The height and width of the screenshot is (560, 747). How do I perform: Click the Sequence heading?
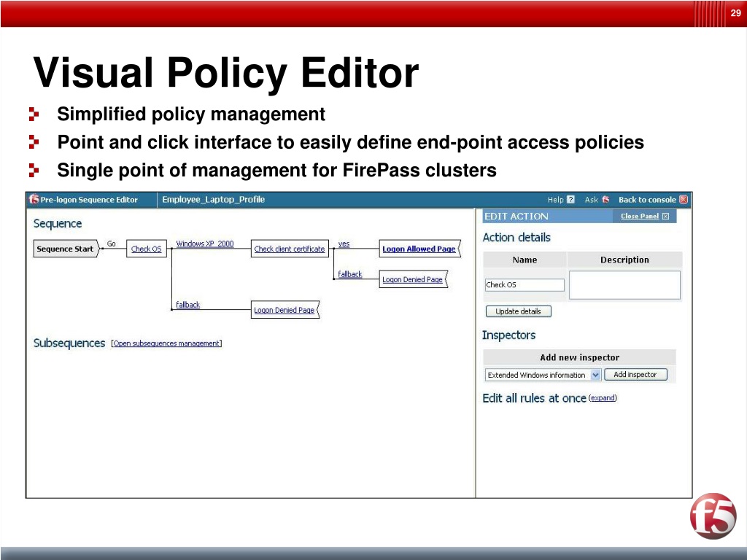(x=58, y=223)
